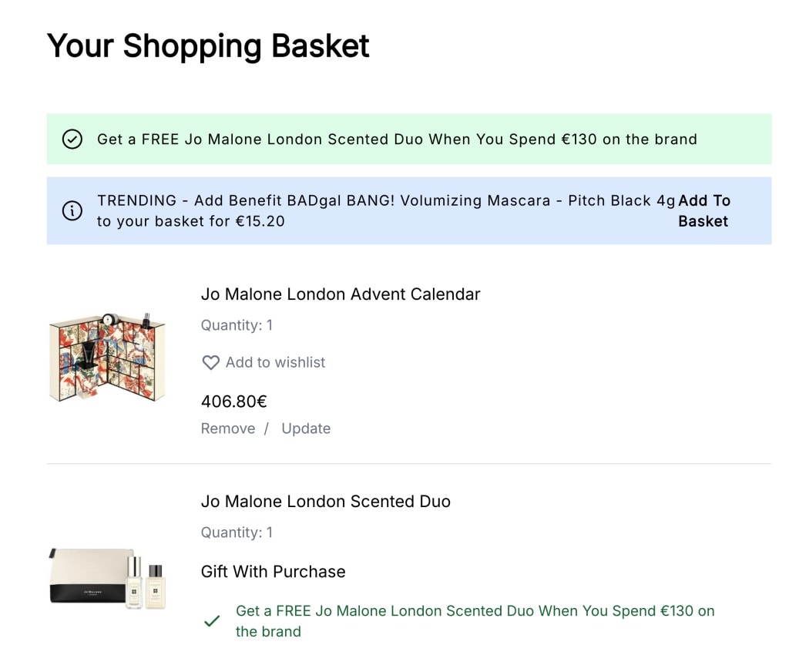Click the Your Shopping Basket heading
Screen dimensions: 789x672
click(x=208, y=46)
